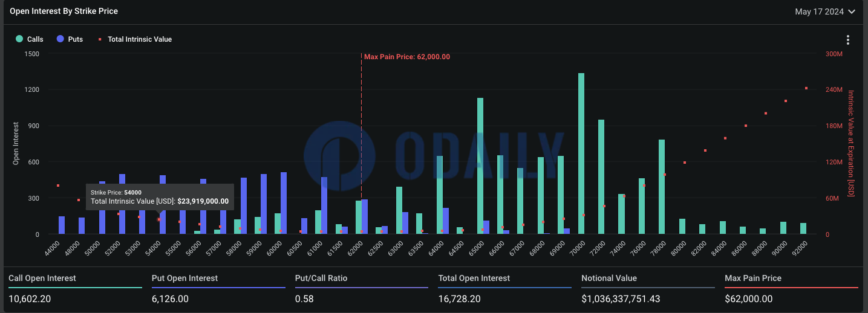Click the 76000 strike call bar
Screen dimensions: 868x313
[642, 206]
